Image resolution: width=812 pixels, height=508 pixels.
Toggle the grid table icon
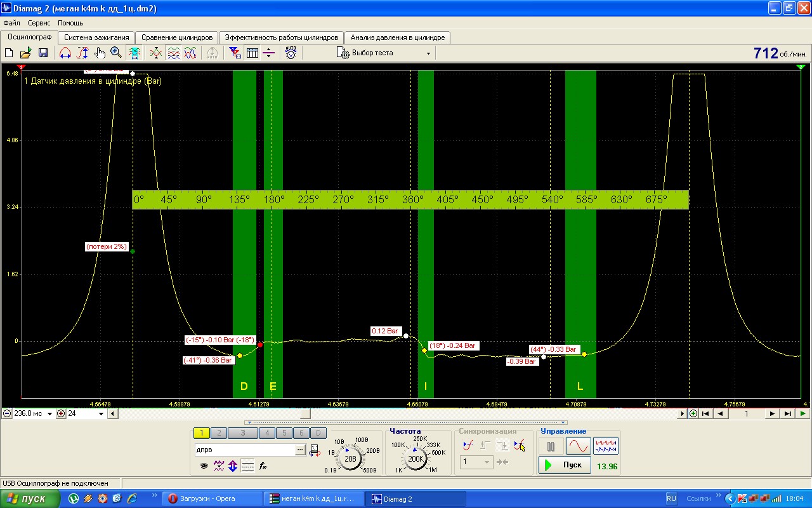point(252,53)
